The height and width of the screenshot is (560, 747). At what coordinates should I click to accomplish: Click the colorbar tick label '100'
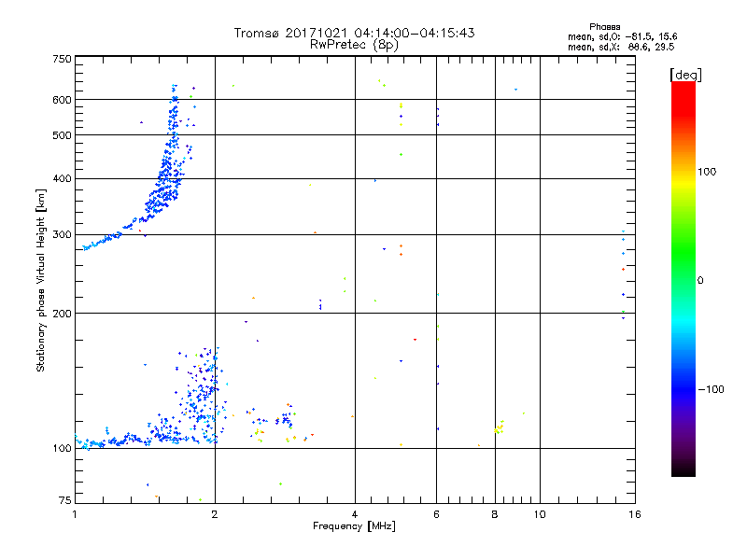click(707, 172)
